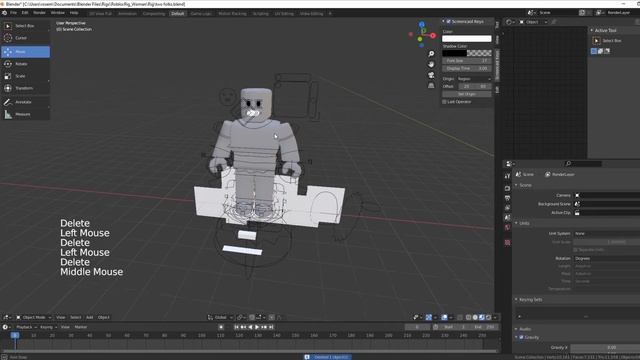The height and width of the screenshot is (360, 640).
Task: Click the blue Z axis gizmo ball
Action: point(422,25)
